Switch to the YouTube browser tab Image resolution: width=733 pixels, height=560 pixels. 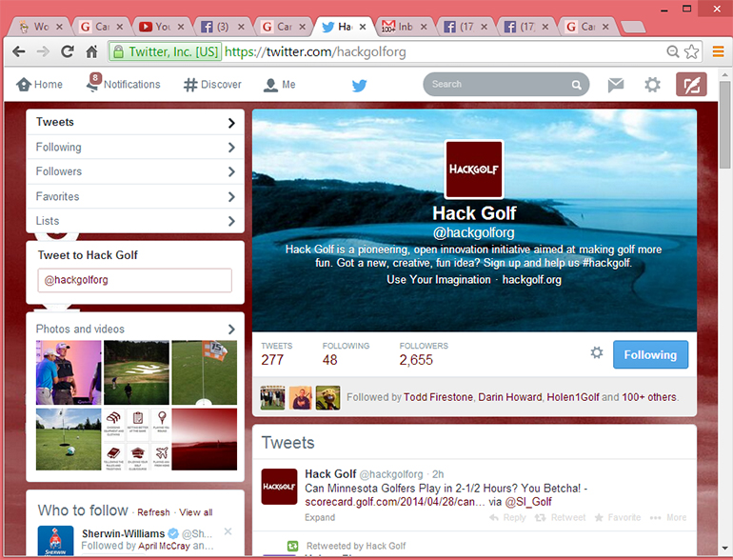click(x=161, y=27)
